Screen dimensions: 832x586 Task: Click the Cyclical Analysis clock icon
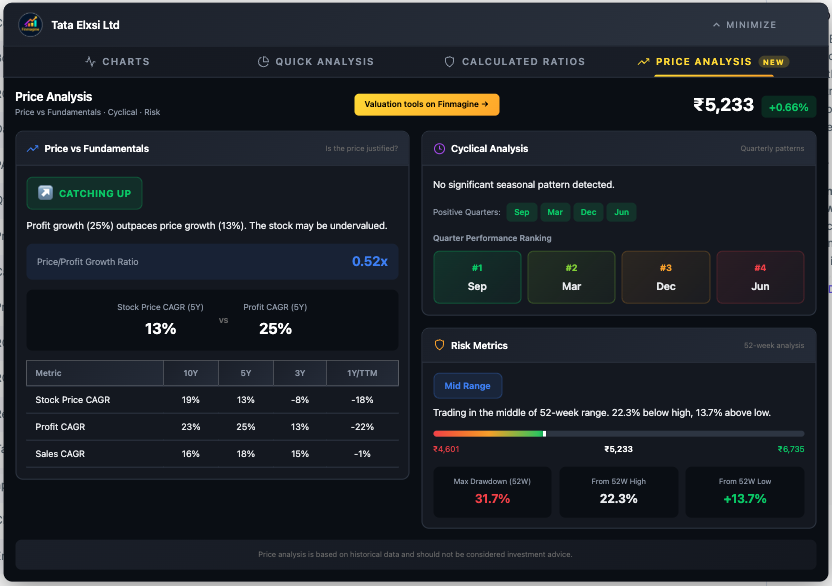pyautogui.click(x=439, y=149)
